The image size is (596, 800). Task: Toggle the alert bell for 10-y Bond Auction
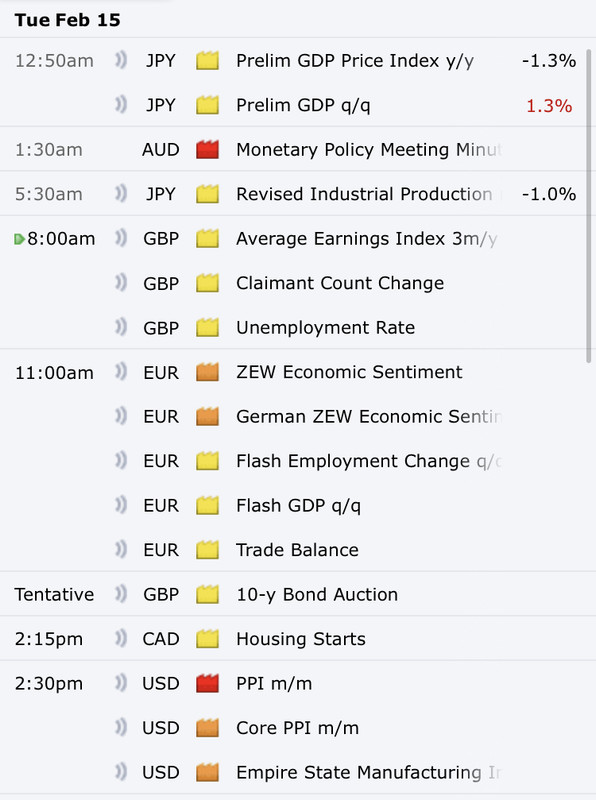120,594
